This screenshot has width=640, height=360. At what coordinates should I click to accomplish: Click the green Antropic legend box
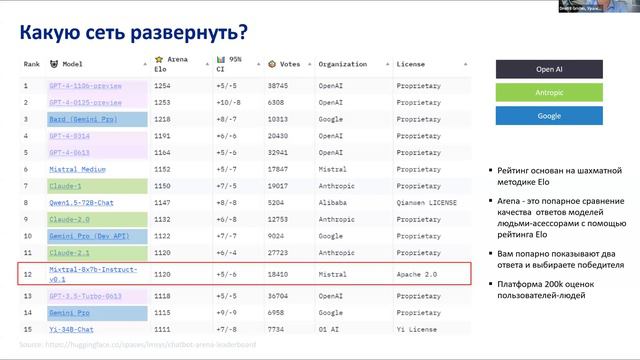click(x=549, y=93)
